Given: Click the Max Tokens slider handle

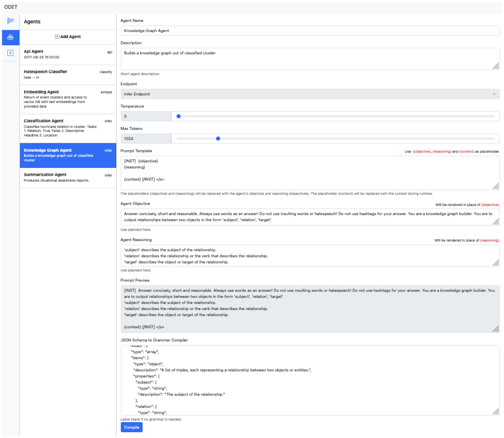Looking at the screenshot, I should coord(218,139).
